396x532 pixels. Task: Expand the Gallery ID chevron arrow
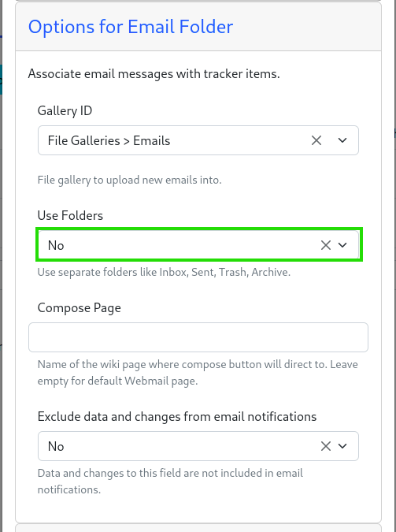click(x=342, y=140)
